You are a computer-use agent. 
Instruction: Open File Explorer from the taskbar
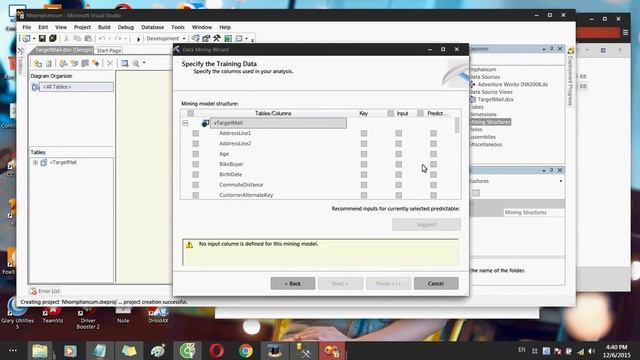(40, 351)
